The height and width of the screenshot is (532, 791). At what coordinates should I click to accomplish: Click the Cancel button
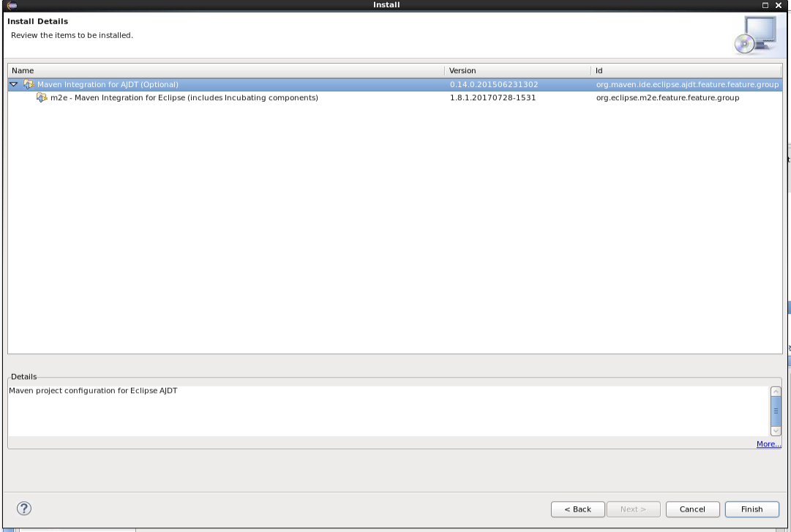point(692,509)
